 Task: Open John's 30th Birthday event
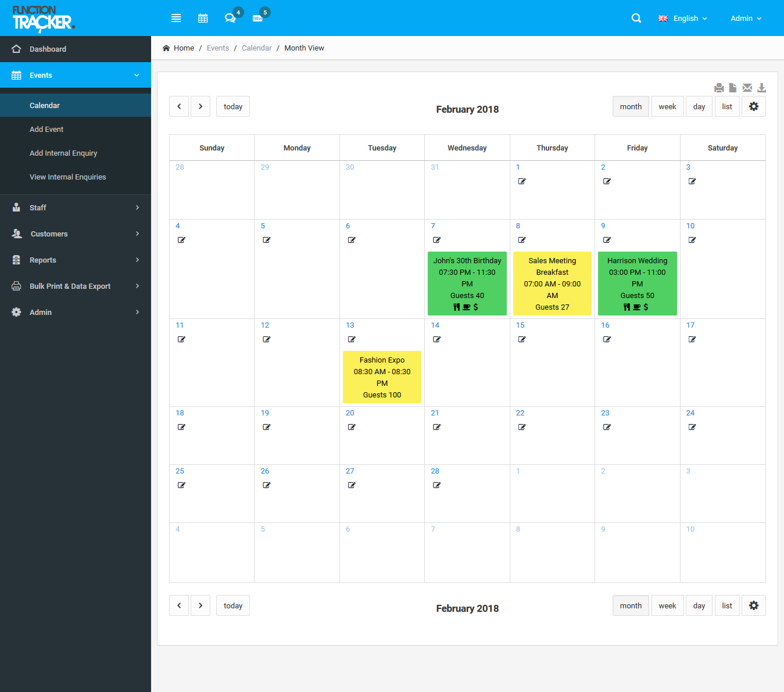467,284
